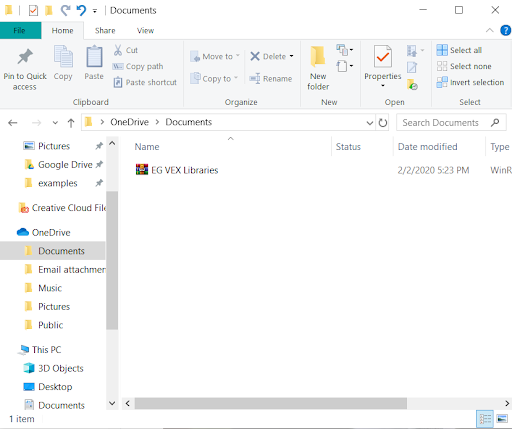The height and width of the screenshot is (429, 512).
Task: Click the Cut scissors icon
Action: tap(118, 50)
